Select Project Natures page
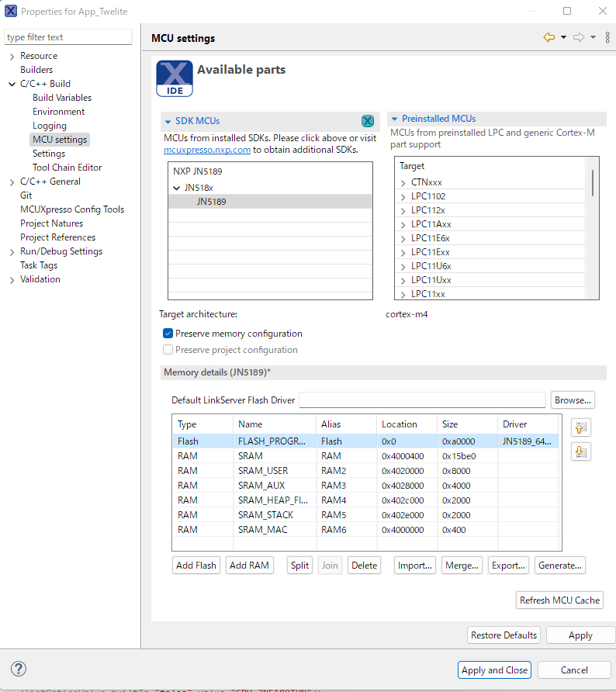Image resolution: width=616 pixels, height=692 pixels. pyautogui.click(x=52, y=223)
